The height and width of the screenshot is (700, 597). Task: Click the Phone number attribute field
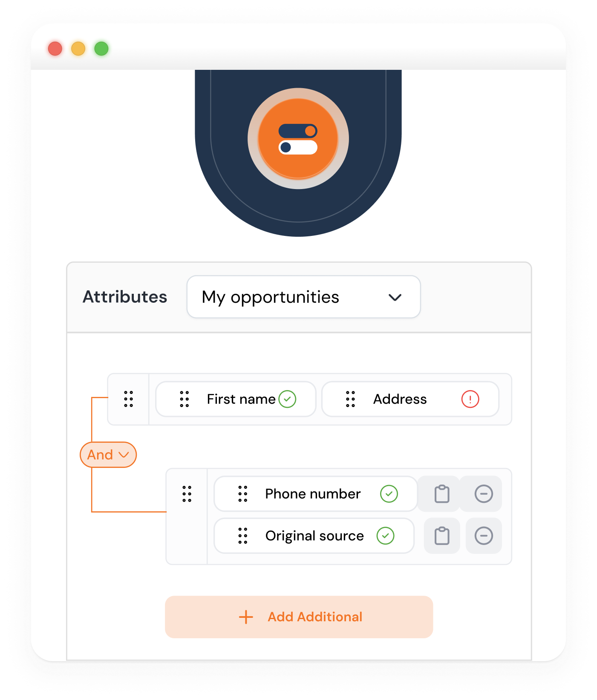pos(315,494)
